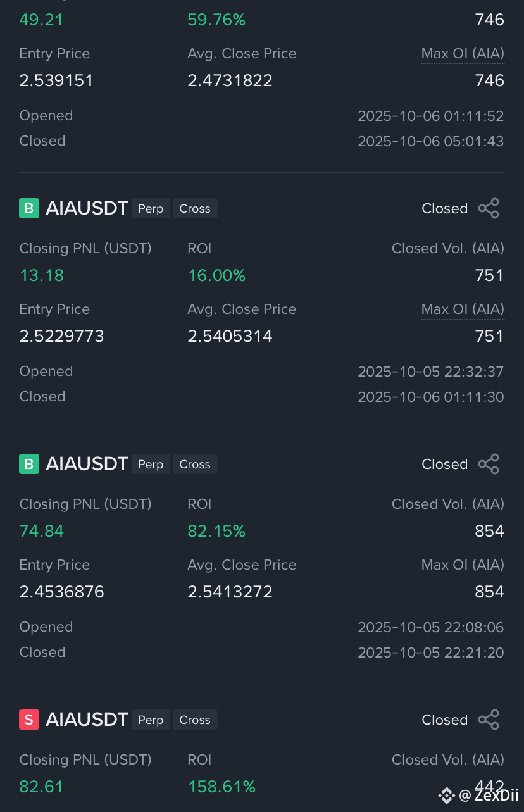524x812 pixels.
Task: Tap Max OI (AIA) label above 854
Action: coord(463,565)
